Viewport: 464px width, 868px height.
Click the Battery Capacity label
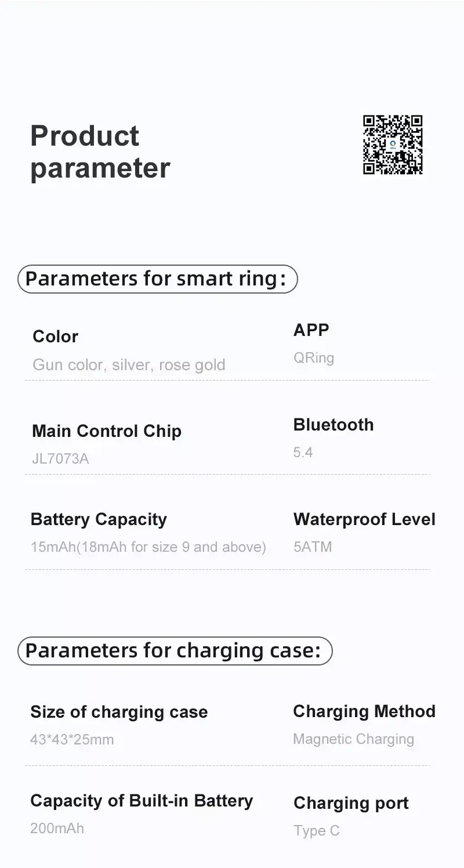pos(99,519)
